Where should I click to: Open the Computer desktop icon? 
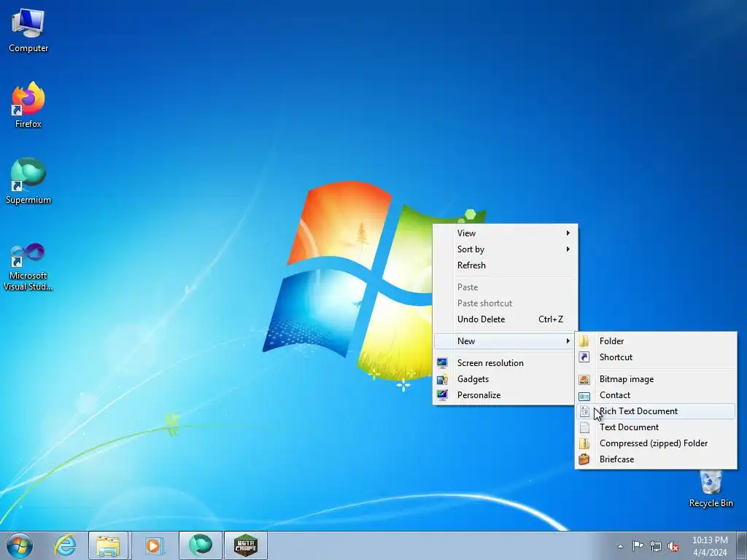point(28,30)
